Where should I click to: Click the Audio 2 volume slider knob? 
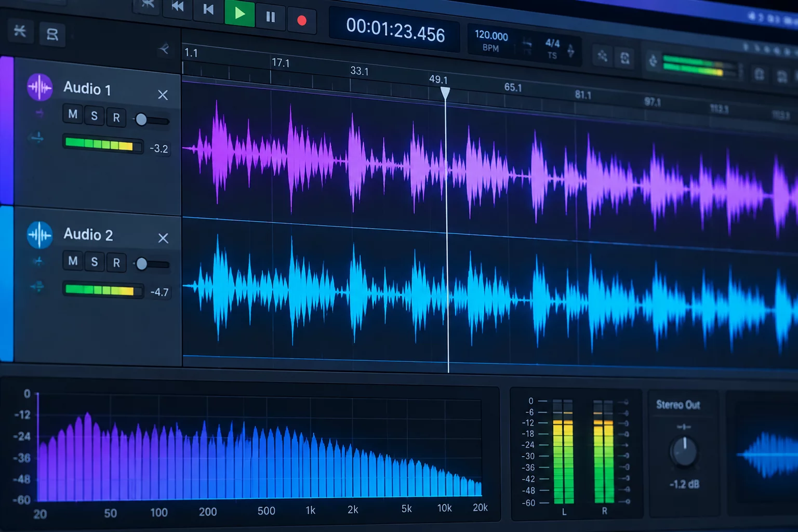[x=141, y=264]
